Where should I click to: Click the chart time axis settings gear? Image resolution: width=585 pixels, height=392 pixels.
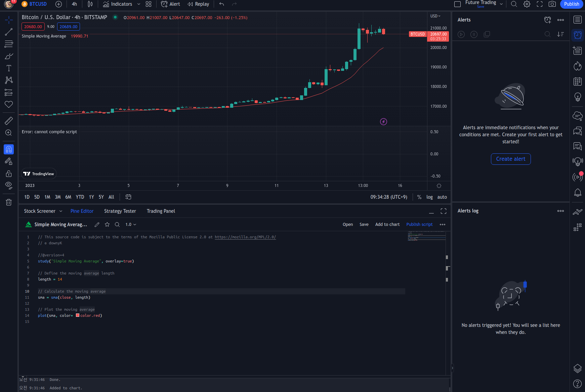coord(439,186)
